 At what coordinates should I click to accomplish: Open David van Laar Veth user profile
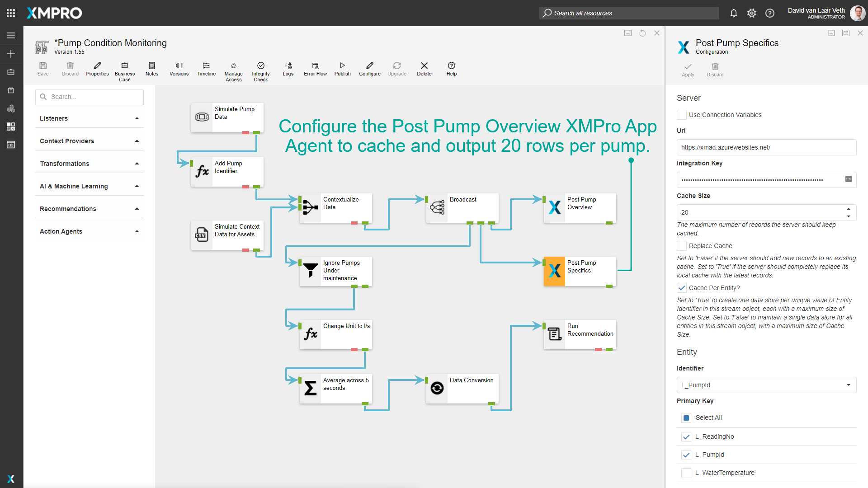[x=826, y=13]
